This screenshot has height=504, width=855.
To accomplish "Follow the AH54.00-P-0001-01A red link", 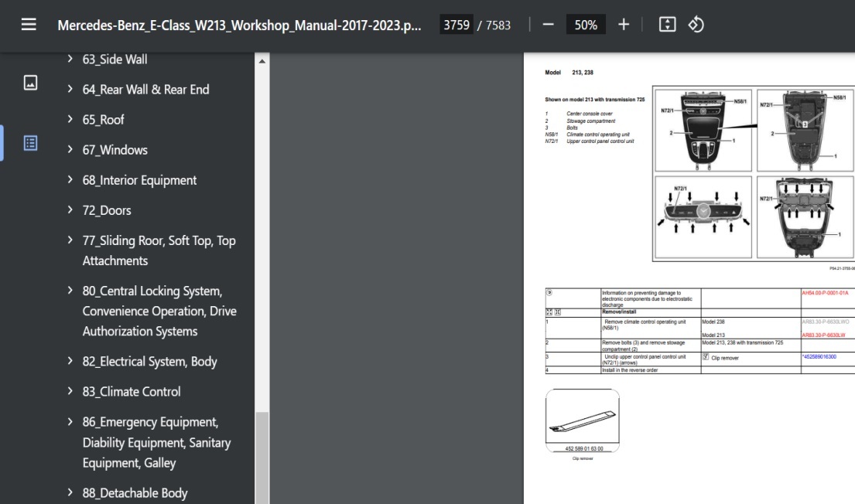I will [x=825, y=293].
